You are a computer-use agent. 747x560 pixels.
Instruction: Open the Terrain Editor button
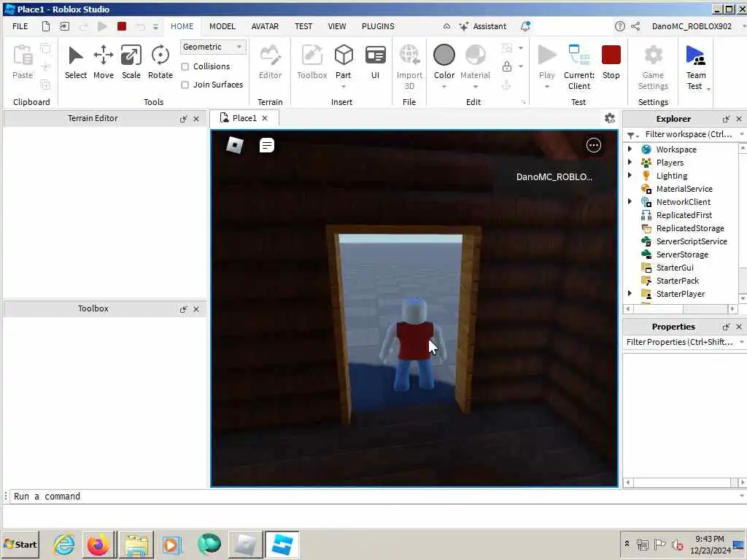(x=270, y=62)
